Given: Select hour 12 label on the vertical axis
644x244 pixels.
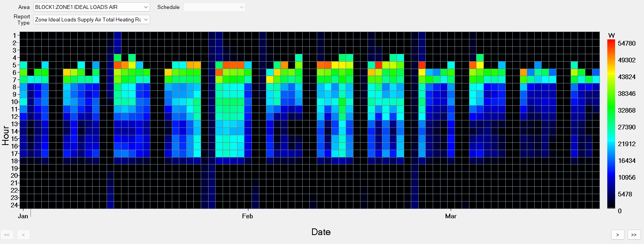Looking at the screenshot, I should point(14,117).
